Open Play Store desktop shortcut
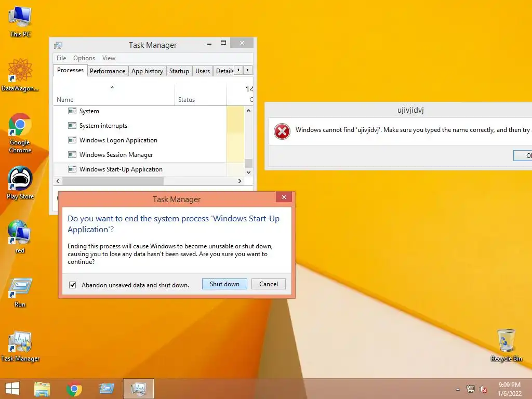This screenshot has height=399, width=532. (20, 182)
